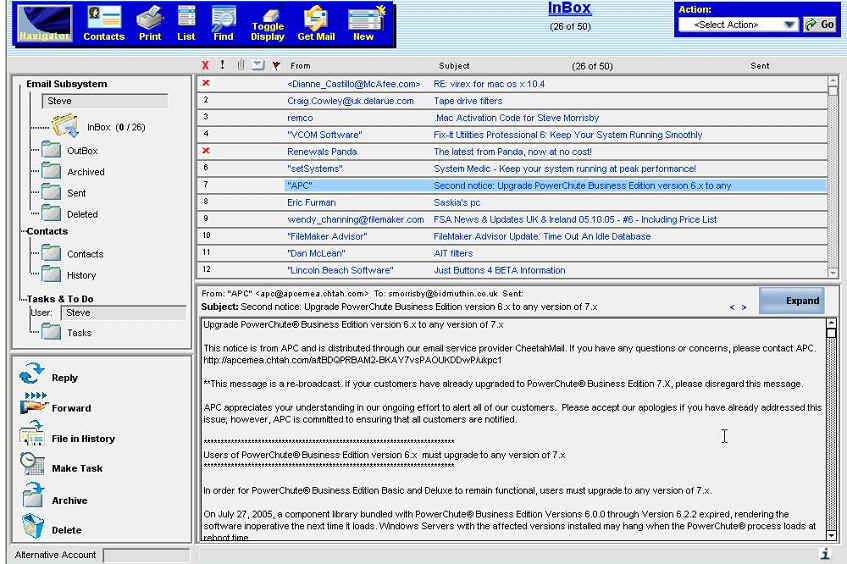Viewport: 847px width, 564px height.
Task: Sort messages by Sent column
Action: pos(759,66)
